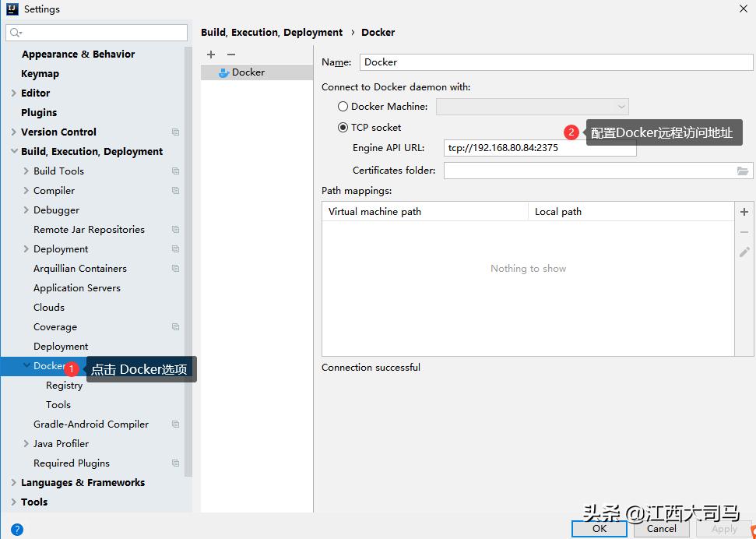Image resolution: width=756 pixels, height=539 pixels.
Task: Click project-level icon beside first Deployment entry
Action: (x=175, y=249)
